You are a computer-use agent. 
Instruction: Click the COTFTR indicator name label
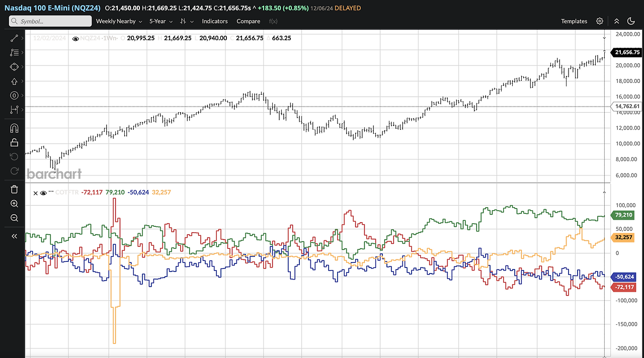(67, 193)
